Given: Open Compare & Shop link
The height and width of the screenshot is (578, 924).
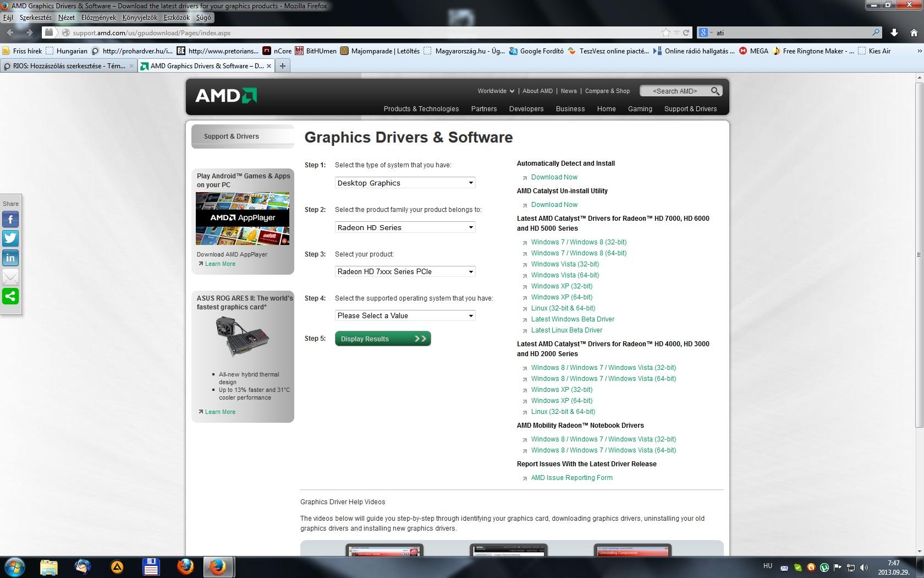Looking at the screenshot, I should (607, 91).
